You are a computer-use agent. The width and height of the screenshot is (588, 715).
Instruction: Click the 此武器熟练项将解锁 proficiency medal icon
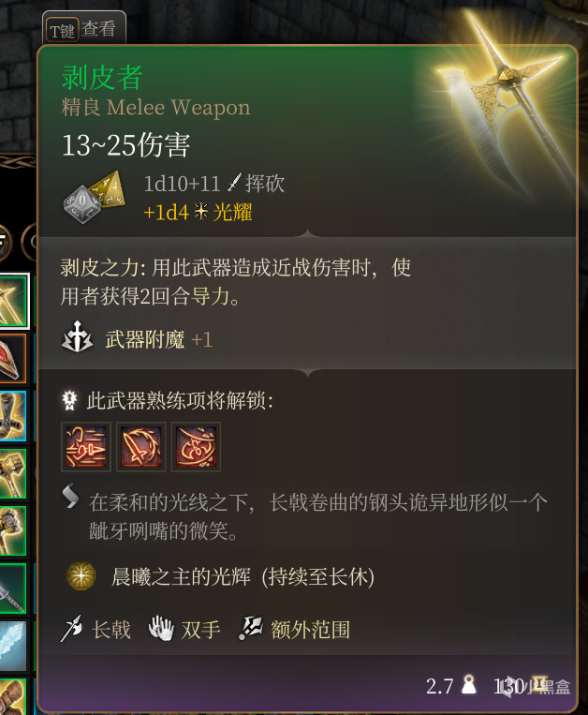coord(69,400)
